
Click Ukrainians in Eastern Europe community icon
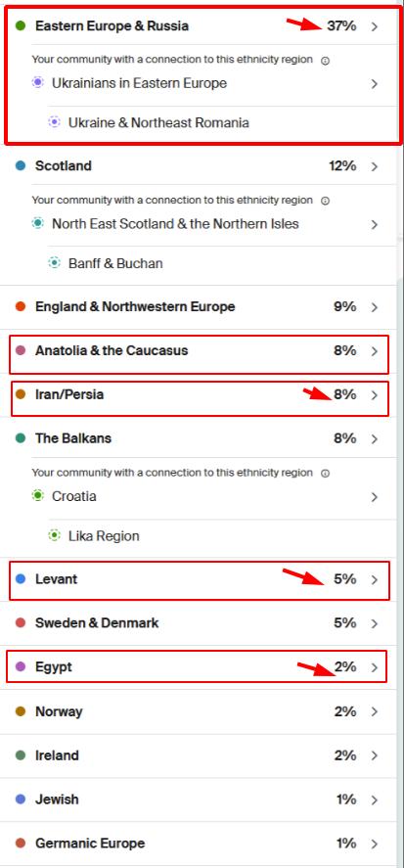coord(37,83)
